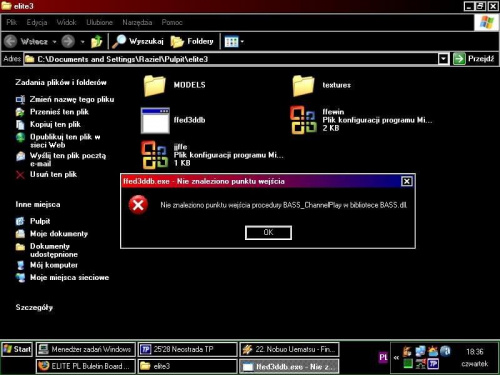Expand hidden tray icons chevron
This screenshot has width=500, height=375.
pyautogui.click(x=396, y=358)
